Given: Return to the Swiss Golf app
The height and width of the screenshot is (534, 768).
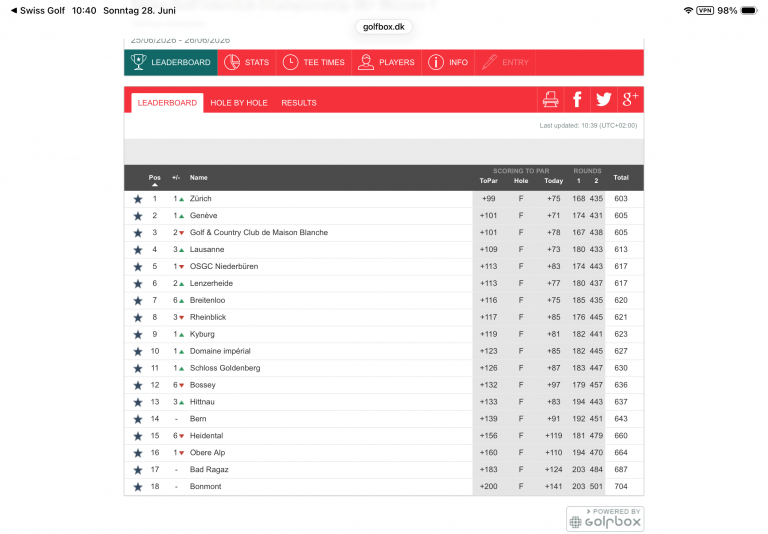Looking at the screenshot, I should coord(38,10).
